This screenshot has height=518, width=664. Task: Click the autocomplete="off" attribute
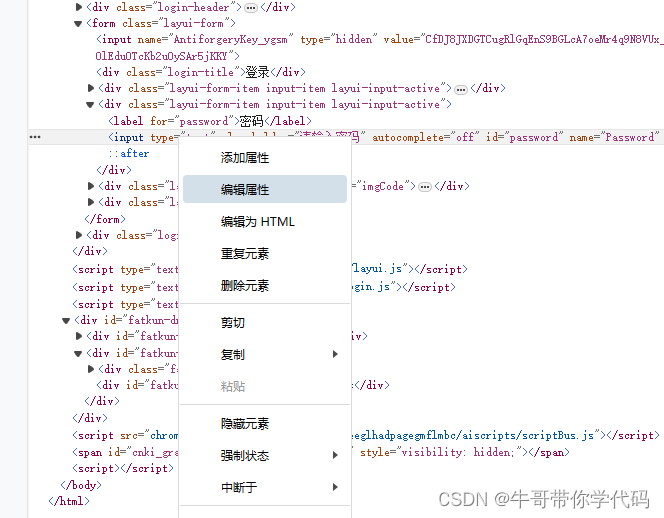click(x=426, y=137)
